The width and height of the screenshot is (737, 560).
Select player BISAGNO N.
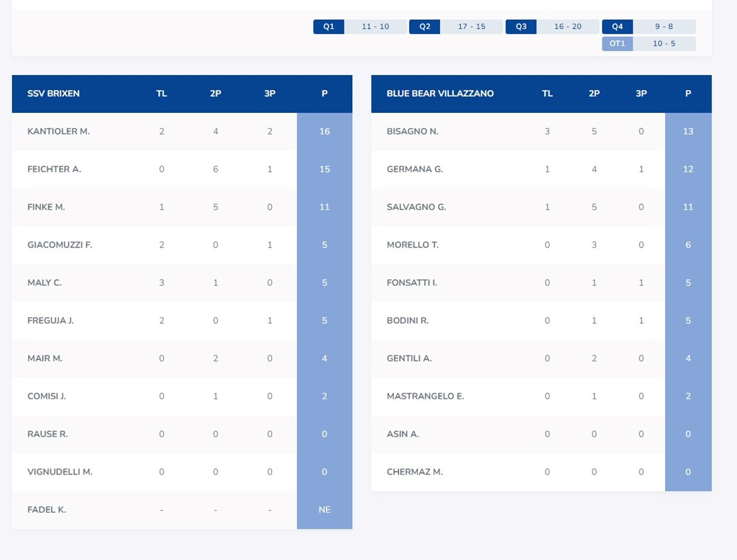tap(412, 132)
